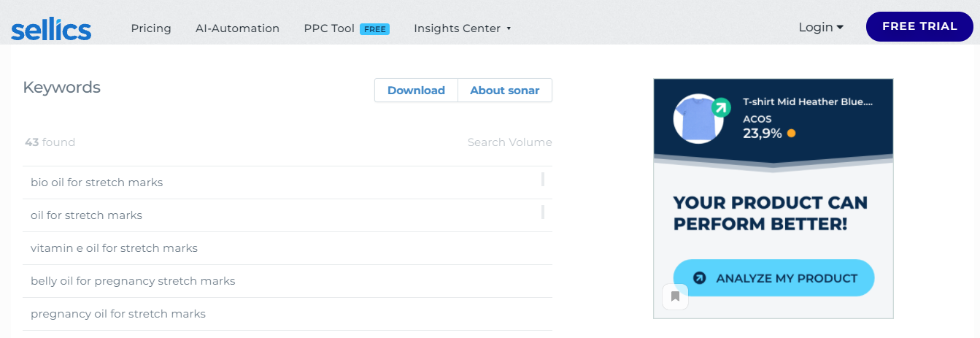Viewport: 980px width, 338px height.
Task: Sort by the Search Volume column header
Action: click(x=509, y=142)
